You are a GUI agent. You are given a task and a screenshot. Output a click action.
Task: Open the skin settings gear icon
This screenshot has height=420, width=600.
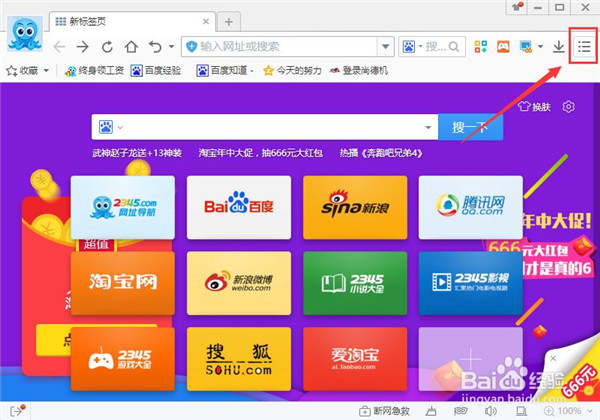[569, 107]
